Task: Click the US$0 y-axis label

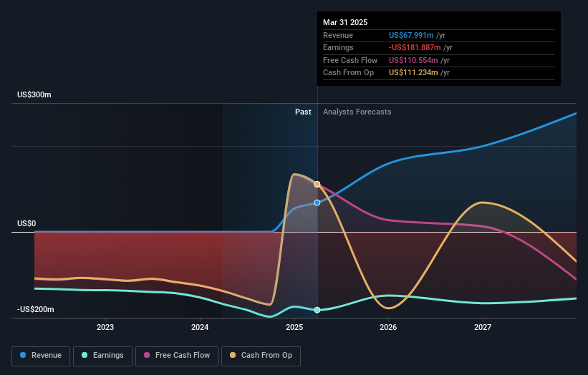Action: pyautogui.click(x=26, y=224)
